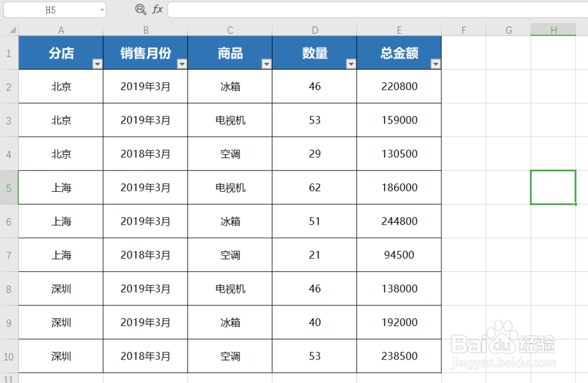Click the 销售月份 header cell

coord(145,53)
